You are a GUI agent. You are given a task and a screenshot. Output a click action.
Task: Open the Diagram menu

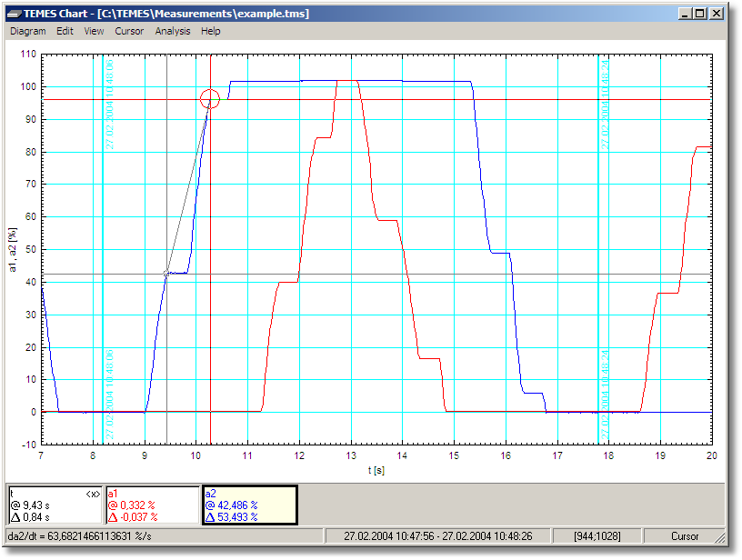28,31
